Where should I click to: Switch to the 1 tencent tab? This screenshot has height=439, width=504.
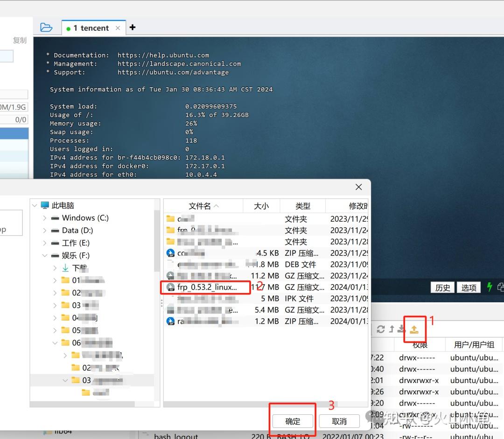92,28
